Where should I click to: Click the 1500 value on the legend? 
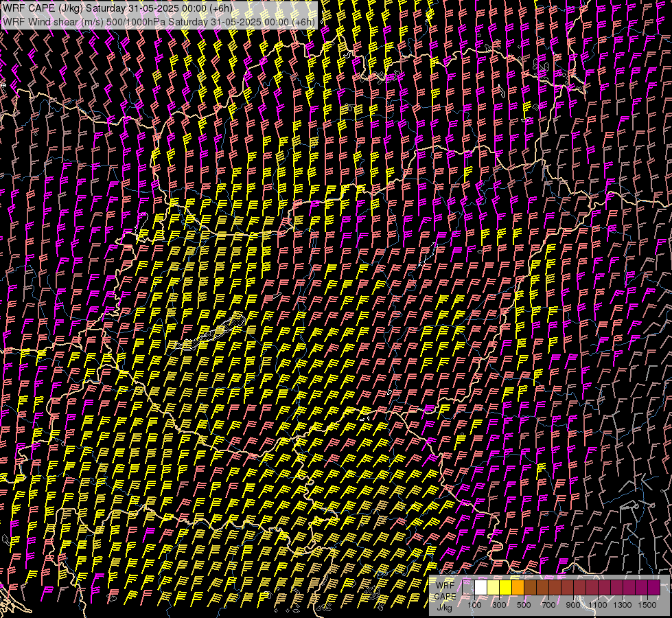[x=647, y=605]
